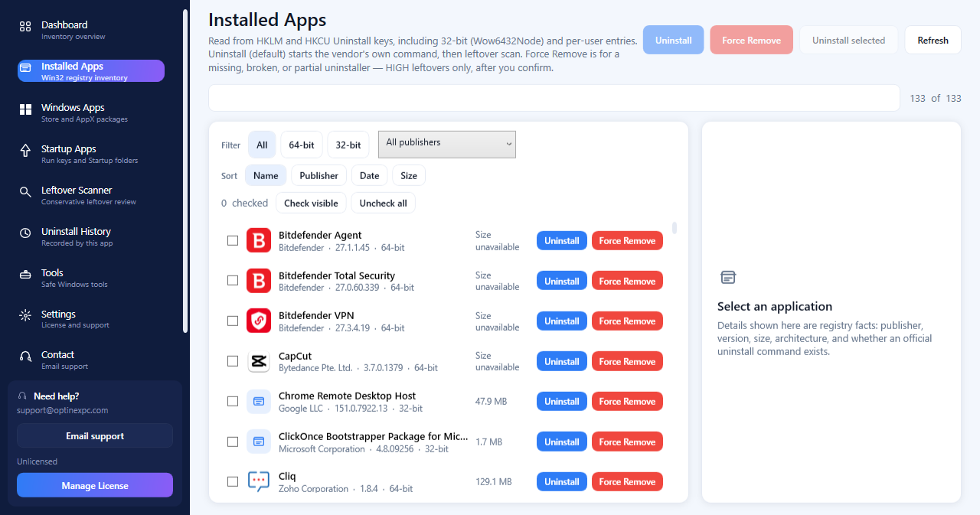Click the Startup Apps up-arrow icon

(x=25, y=151)
